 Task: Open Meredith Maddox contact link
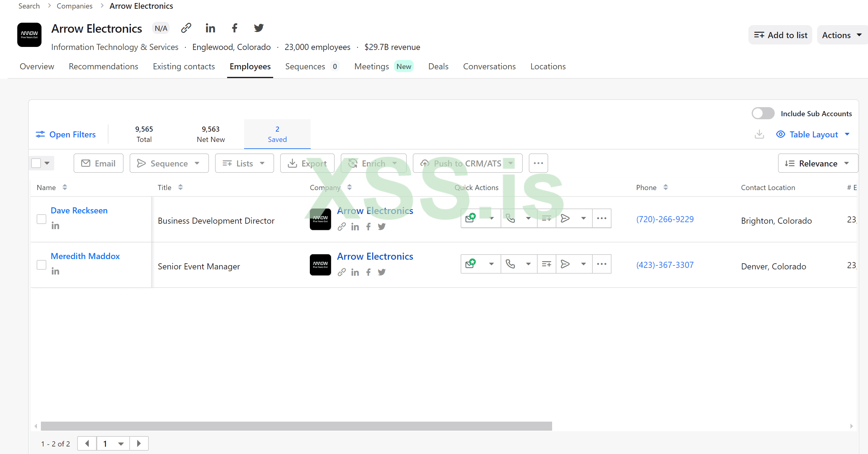85,256
